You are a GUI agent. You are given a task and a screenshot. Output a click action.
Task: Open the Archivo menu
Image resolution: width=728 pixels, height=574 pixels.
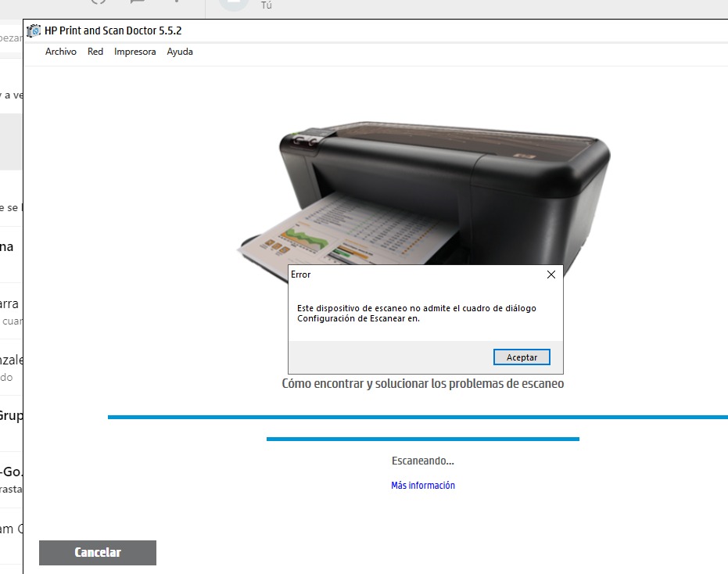pos(61,52)
